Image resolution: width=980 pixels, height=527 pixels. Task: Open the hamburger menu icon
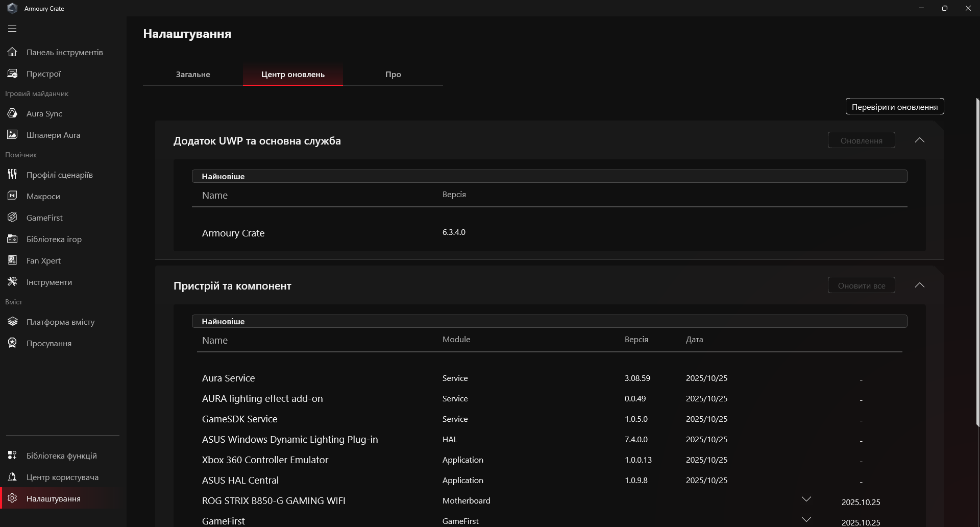click(x=12, y=29)
